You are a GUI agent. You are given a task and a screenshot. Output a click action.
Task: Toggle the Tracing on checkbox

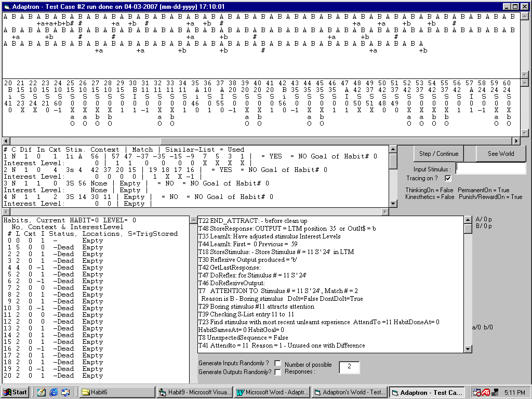tap(448, 178)
